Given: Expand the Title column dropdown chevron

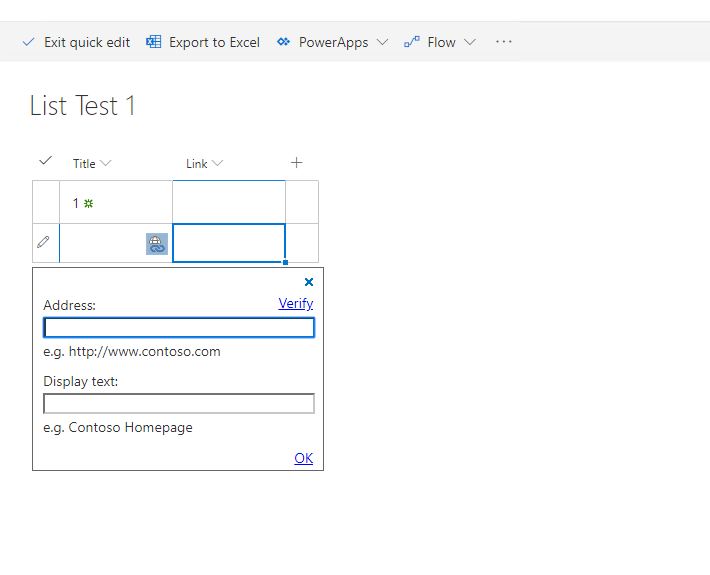Looking at the screenshot, I should [106, 163].
